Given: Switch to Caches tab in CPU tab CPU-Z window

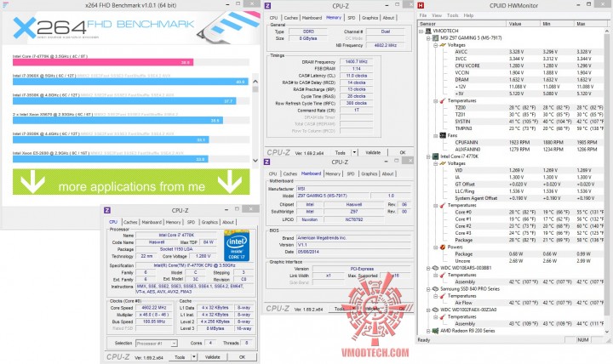Looking at the screenshot, I should click(x=130, y=222).
